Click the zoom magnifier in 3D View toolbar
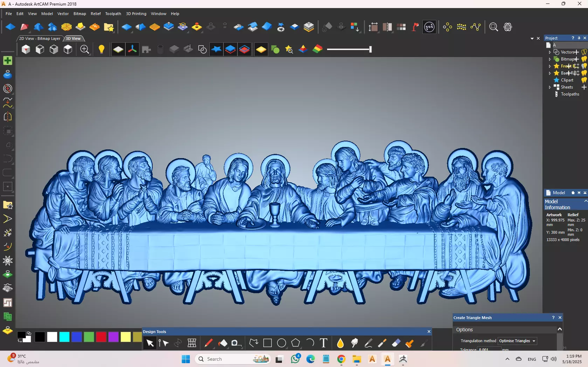Viewport: 588px width, 367px height. tap(84, 49)
